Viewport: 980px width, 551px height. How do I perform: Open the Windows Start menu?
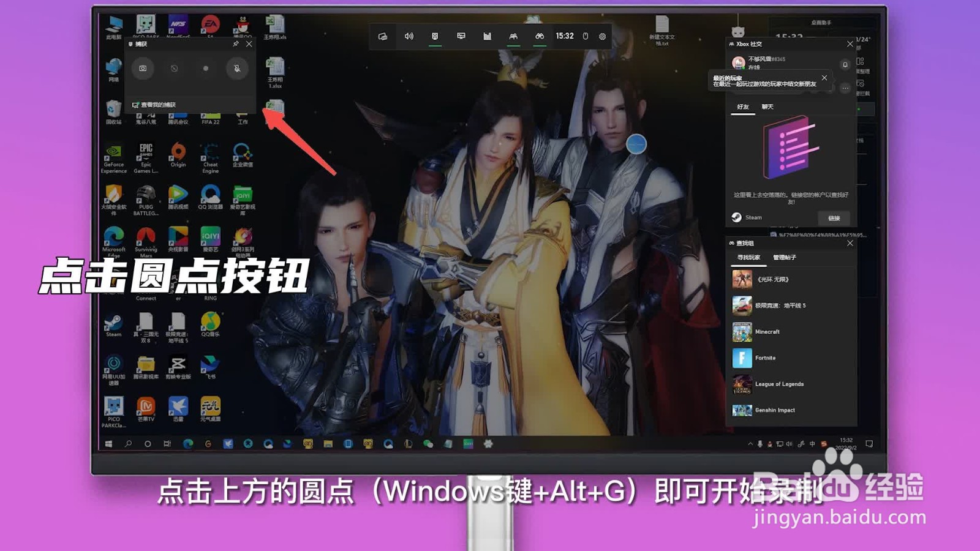tap(108, 444)
